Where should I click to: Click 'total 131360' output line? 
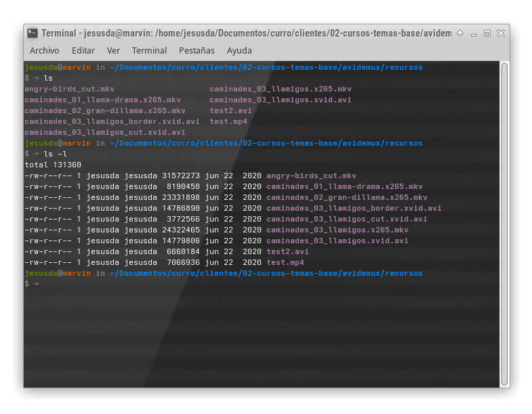[x=53, y=165]
